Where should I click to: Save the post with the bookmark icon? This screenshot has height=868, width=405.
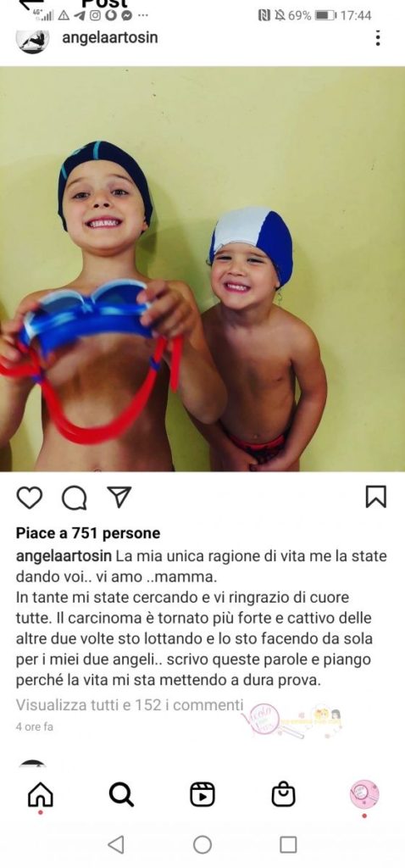pyautogui.click(x=376, y=497)
